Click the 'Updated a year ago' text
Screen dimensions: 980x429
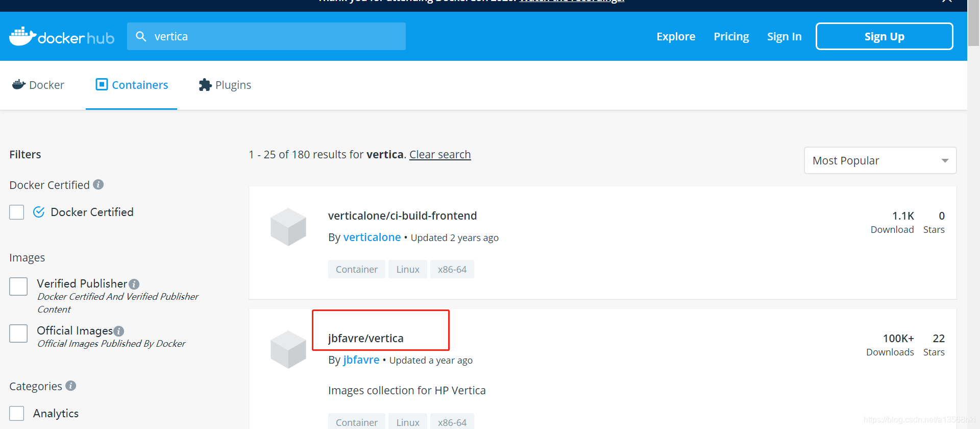[x=431, y=361]
